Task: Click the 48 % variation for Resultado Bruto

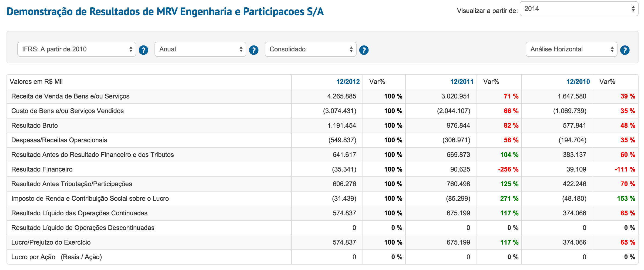Action: click(628, 126)
